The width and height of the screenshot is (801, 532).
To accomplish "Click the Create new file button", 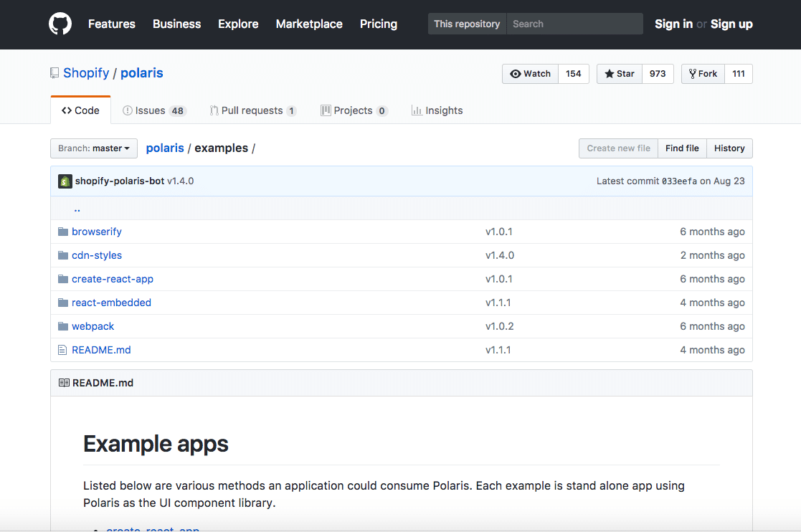I will coord(618,148).
